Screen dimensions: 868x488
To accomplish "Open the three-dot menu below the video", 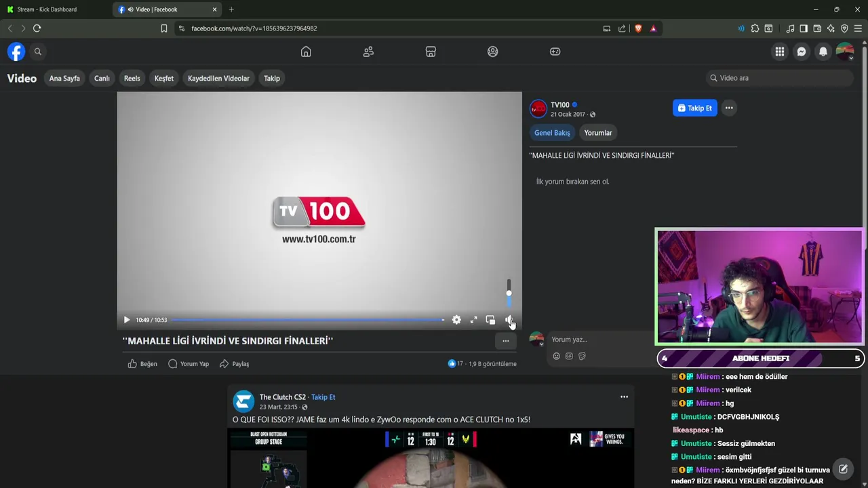I will click(505, 341).
